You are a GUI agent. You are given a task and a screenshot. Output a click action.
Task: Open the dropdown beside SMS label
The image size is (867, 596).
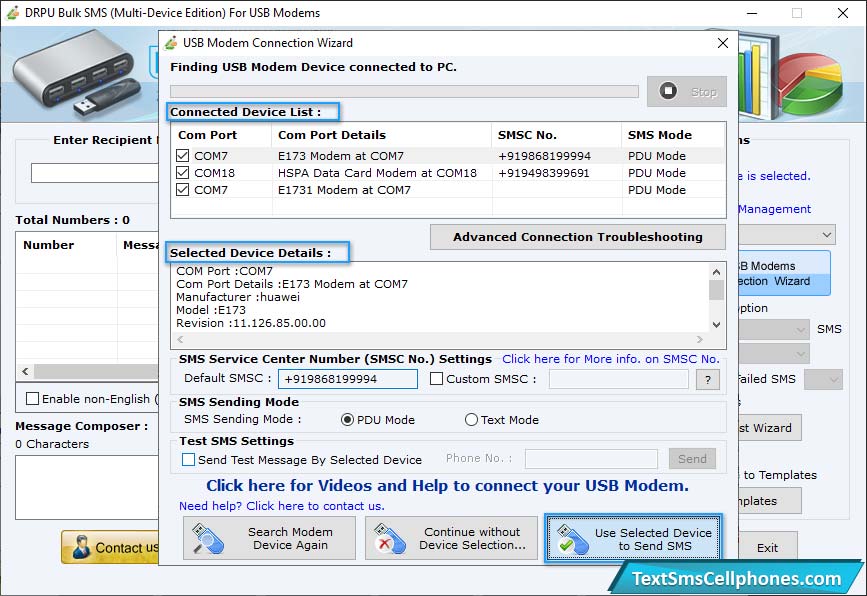click(774, 330)
